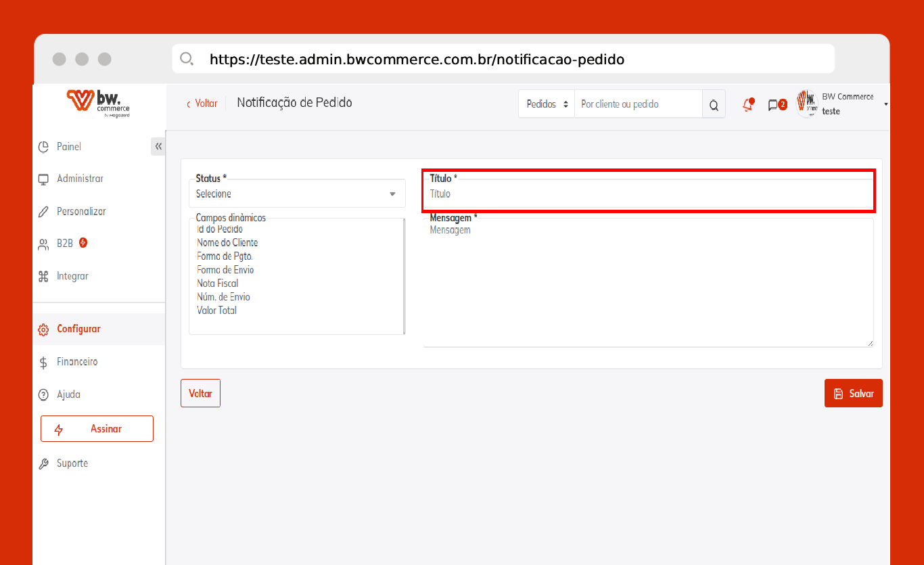Go to Personalizar in sidebar
The height and width of the screenshot is (565, 924).
81,211
